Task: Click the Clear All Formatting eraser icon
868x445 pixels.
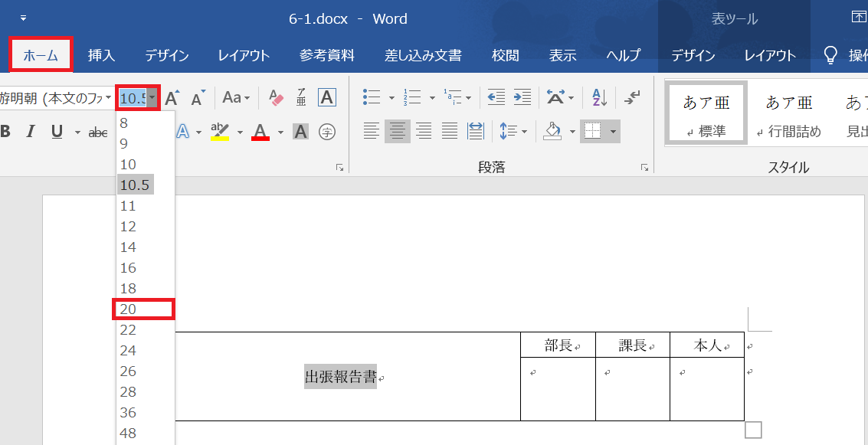Action: pos(277,98)
